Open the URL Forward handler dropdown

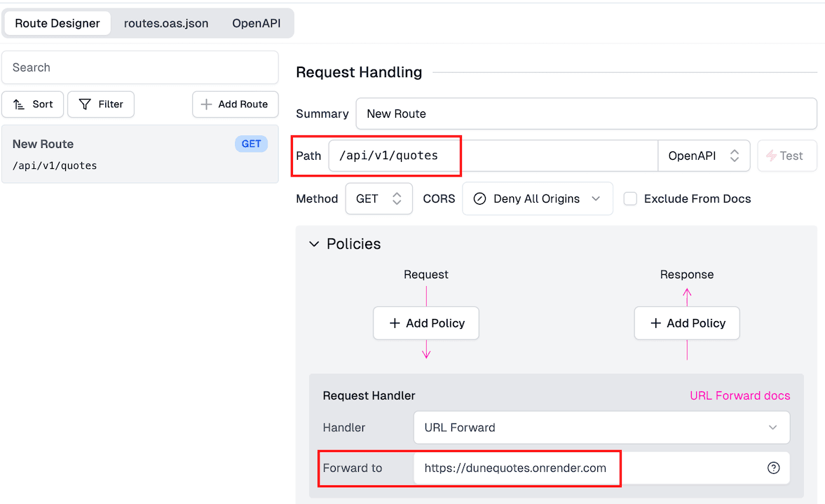click(x=601, y=428)
